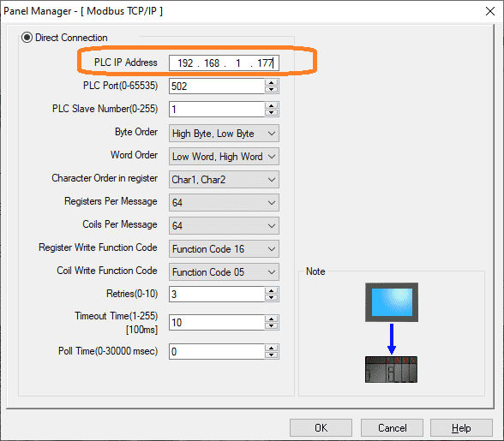The height and width of the screenshot is (441, 504).
Task: Open the Registers Per Message dropdown
Action: [x=224, y=203]
